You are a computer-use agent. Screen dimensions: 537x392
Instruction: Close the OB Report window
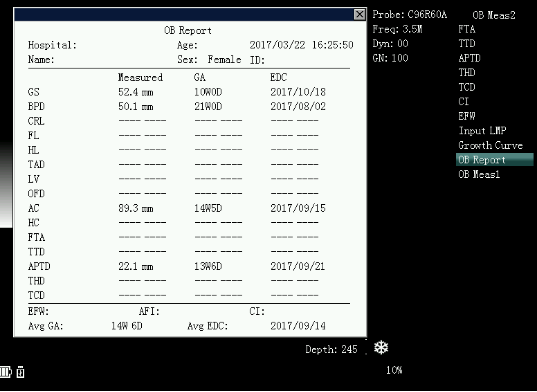pos(359,14)
